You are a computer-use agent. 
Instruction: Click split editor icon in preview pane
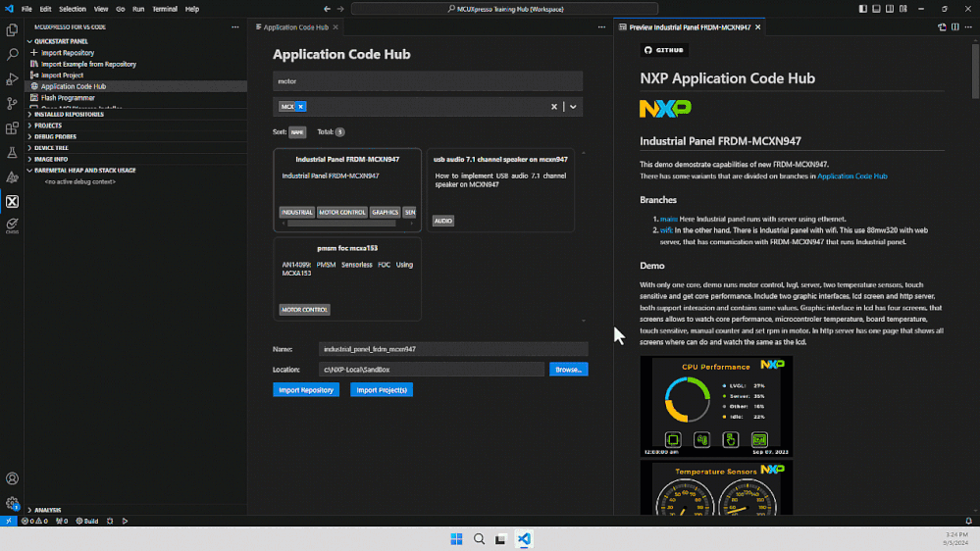(x=955, y=26)
